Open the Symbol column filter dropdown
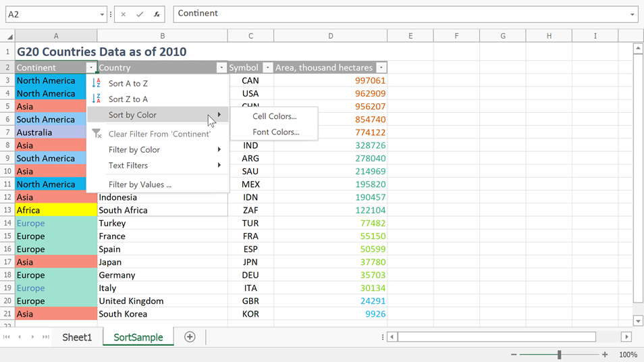 tap(267, 68)
